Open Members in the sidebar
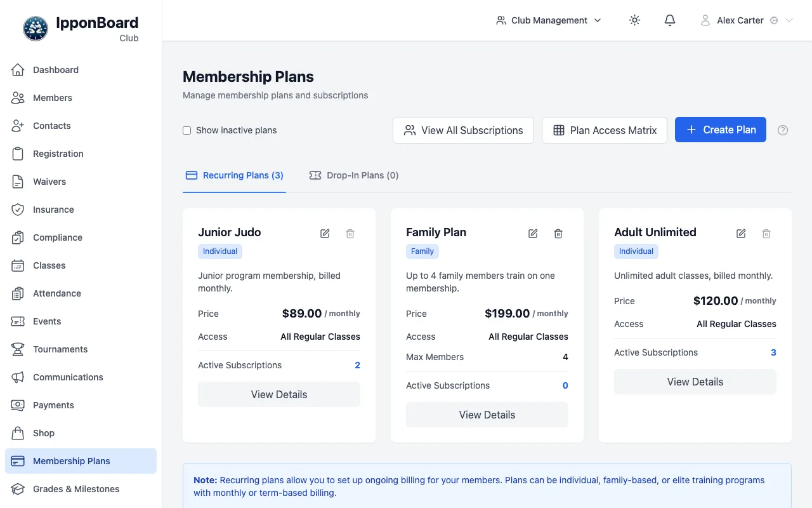 coord(81,98)
